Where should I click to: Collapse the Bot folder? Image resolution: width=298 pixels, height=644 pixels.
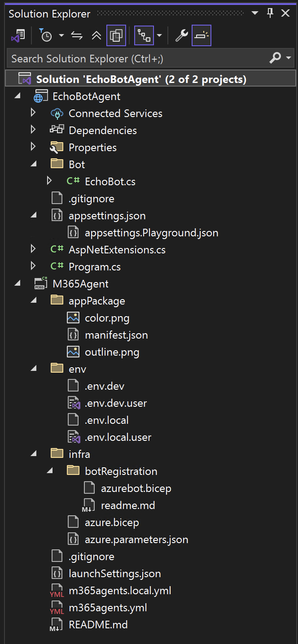(34, 164)
